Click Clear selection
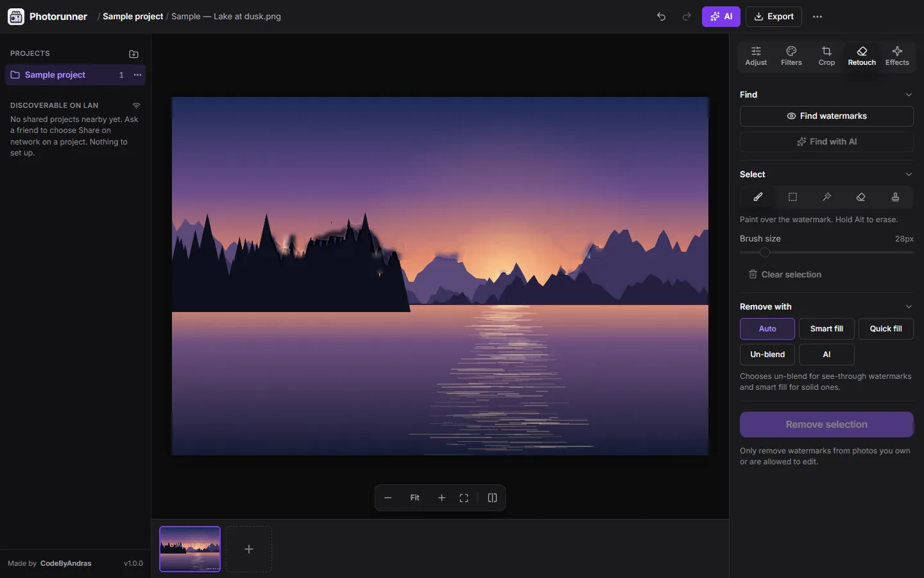This screenshot has height=578, width=924. click(785, 274)
